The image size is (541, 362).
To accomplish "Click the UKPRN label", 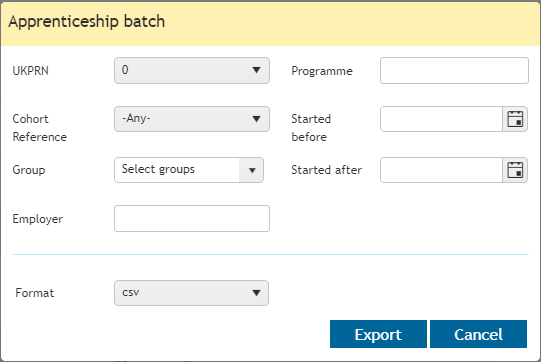I will (x=30, y=71).
